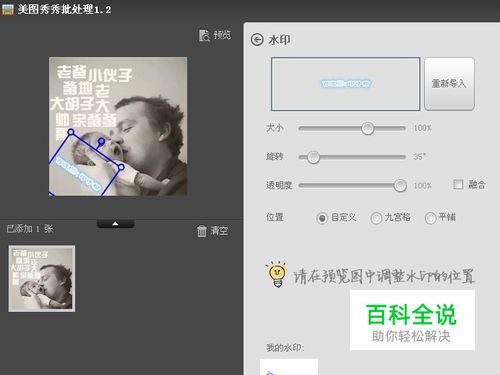This screenshot has width=500, height=375.
Task: Click the 清空 trash can icon
Action: [202, 231]
